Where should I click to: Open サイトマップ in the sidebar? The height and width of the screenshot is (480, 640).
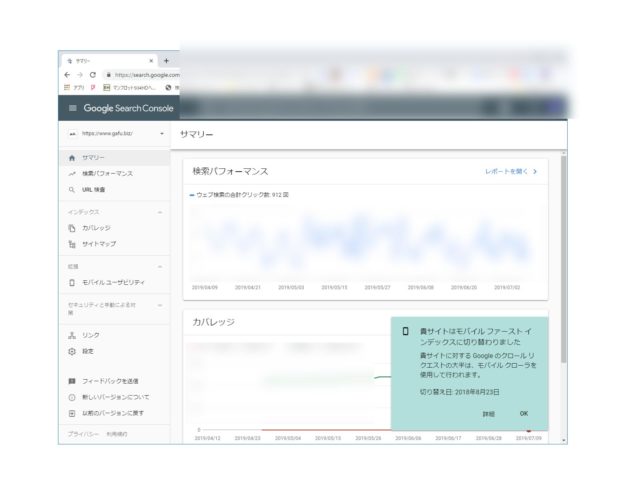pyautogui.click(x=114, y=244)
